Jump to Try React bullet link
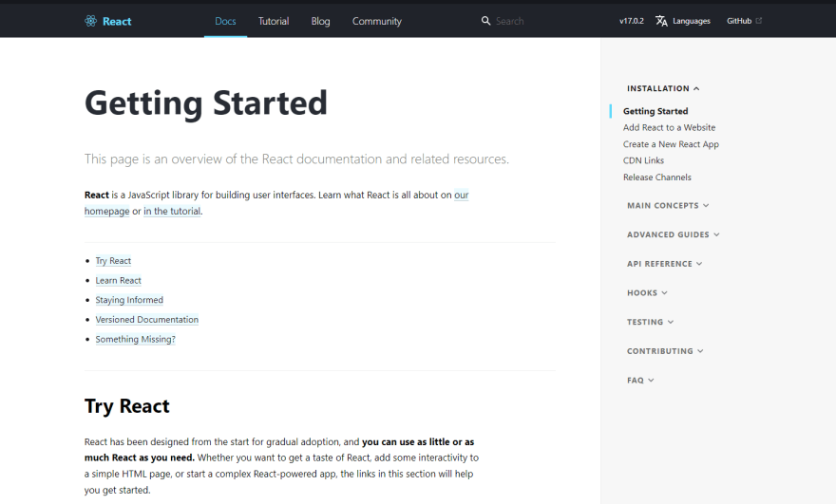The width and height of the screenshot is (836, 504). coord(113,260)
